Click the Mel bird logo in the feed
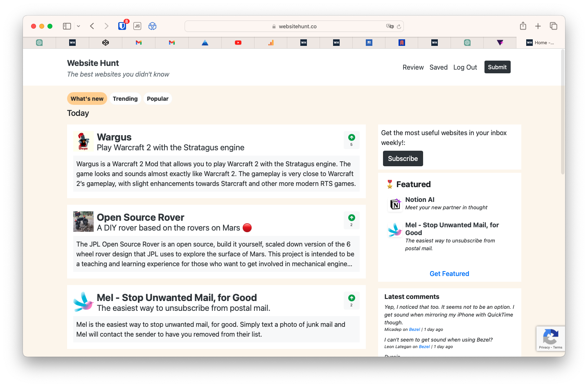588x387 pixels. (83, 302)
